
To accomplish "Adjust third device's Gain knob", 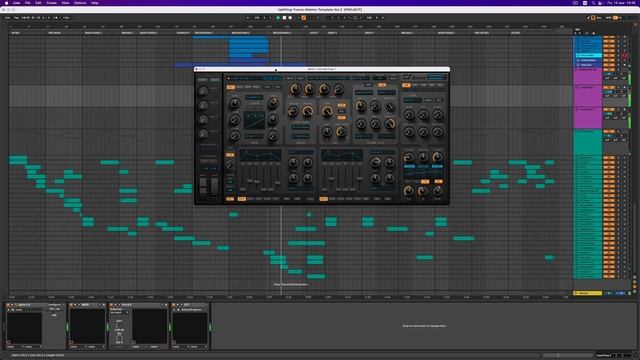I will click(119, 326).
